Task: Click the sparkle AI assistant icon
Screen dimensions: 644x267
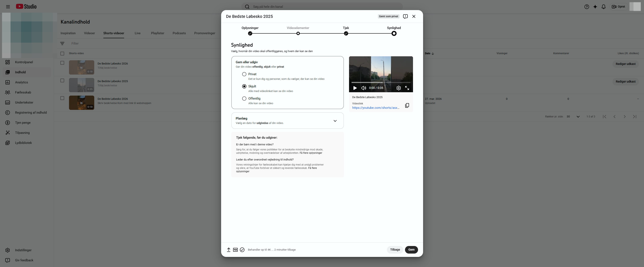Action: [x=595, y=7]
